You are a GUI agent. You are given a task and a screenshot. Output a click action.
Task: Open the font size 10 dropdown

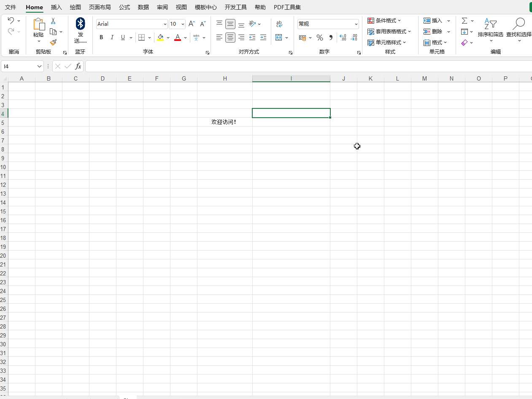[183, 24]
